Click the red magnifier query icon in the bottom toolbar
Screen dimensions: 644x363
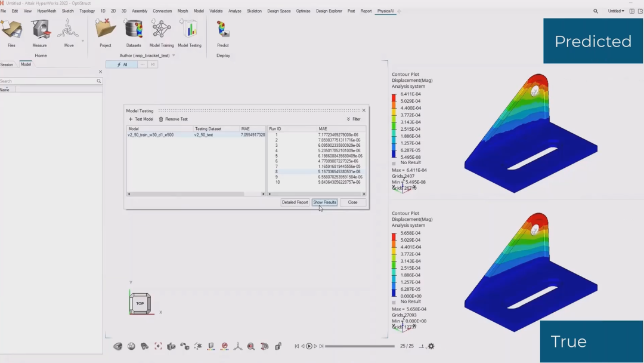click(x=251, y=346)
